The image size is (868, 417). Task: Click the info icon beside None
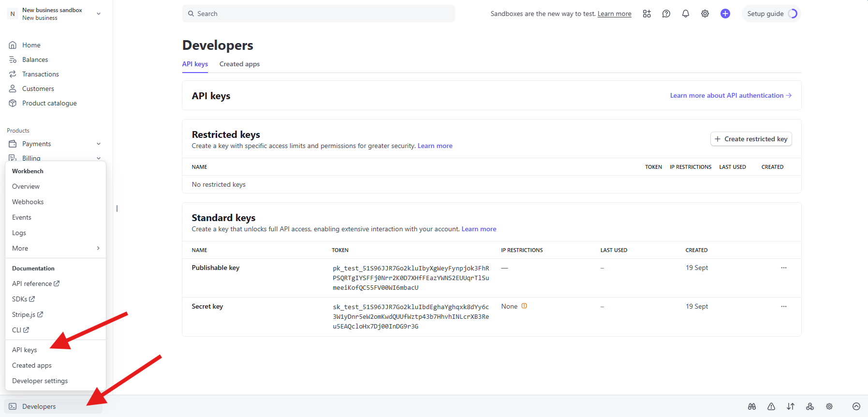(524, 306)
